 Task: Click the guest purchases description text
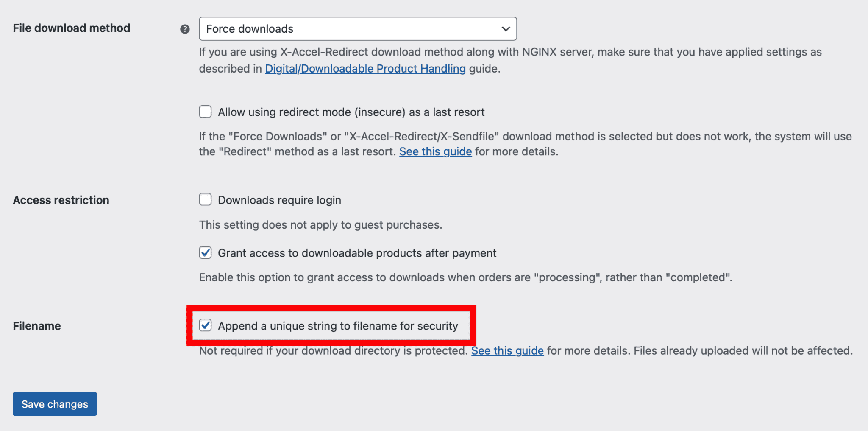pos(320,225)
